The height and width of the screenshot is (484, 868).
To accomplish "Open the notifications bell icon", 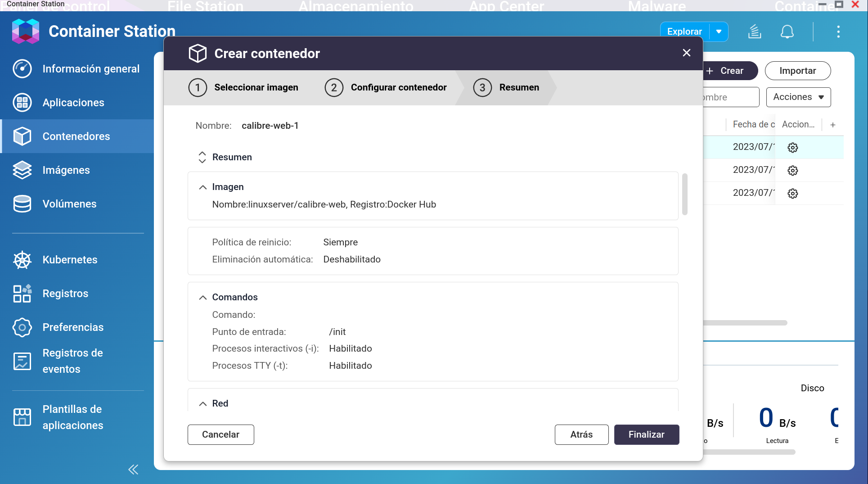I will (x=787, y=32).
